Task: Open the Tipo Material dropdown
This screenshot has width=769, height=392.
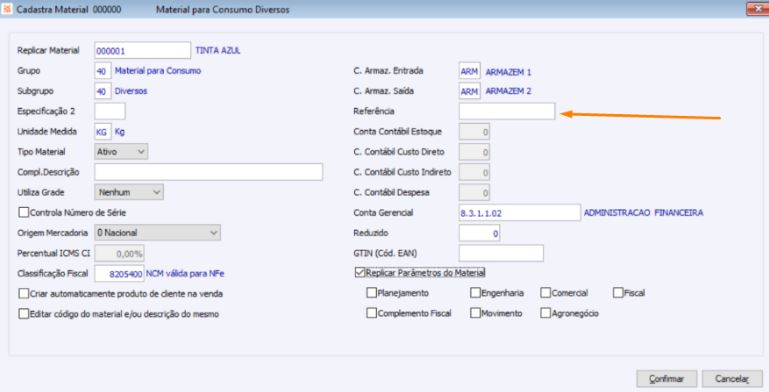Action: [121, 152]
